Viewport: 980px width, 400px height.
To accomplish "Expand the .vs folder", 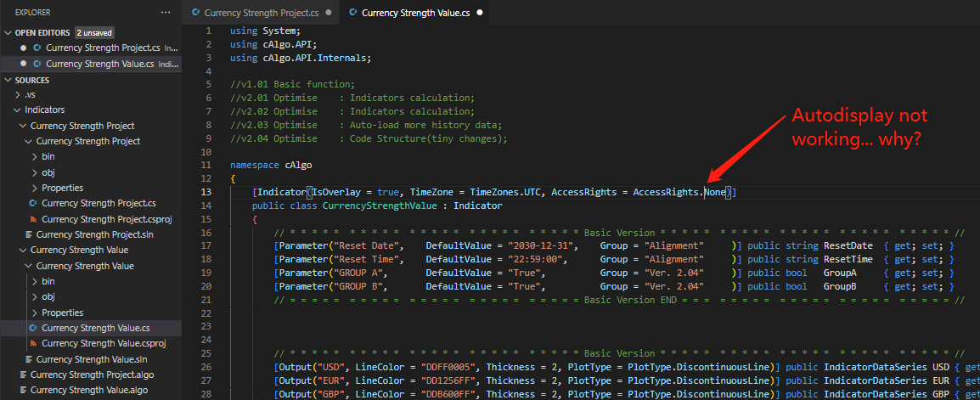I will click(18, 95).
